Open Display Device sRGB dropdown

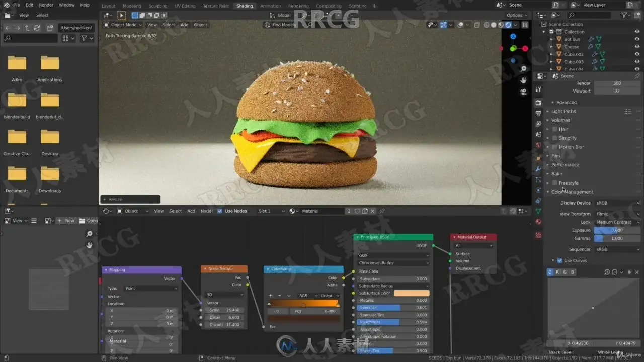(x=617, y=203)
